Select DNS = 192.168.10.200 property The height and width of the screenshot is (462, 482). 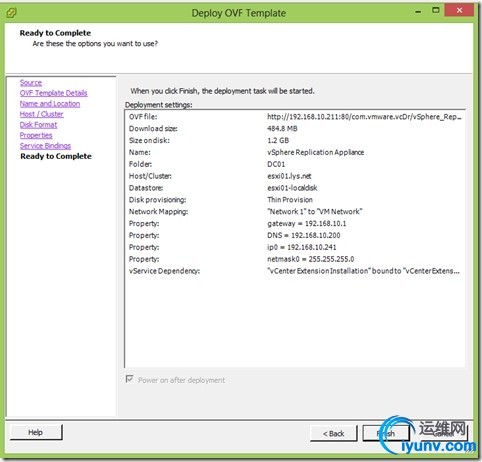coord(304,235)
